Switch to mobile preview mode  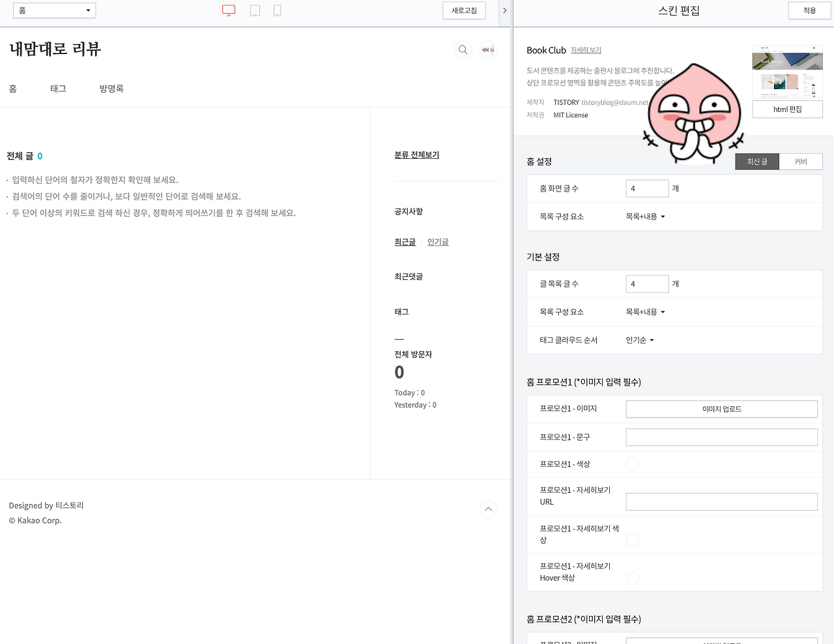(x=277, y=10)
